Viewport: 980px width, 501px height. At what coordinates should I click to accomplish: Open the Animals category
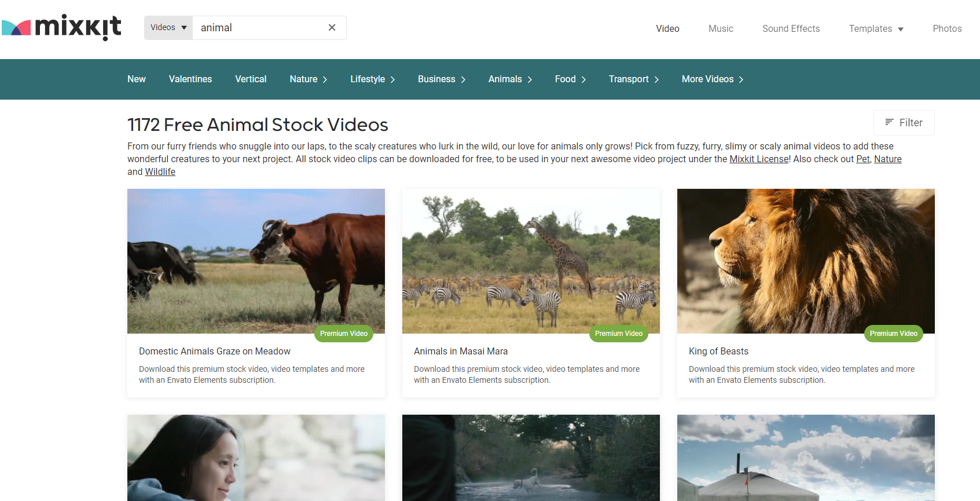click(x=510, y=79)
